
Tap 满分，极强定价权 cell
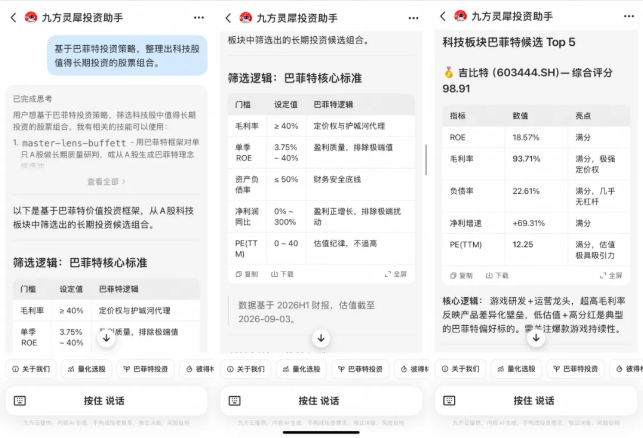pos(599,164)
